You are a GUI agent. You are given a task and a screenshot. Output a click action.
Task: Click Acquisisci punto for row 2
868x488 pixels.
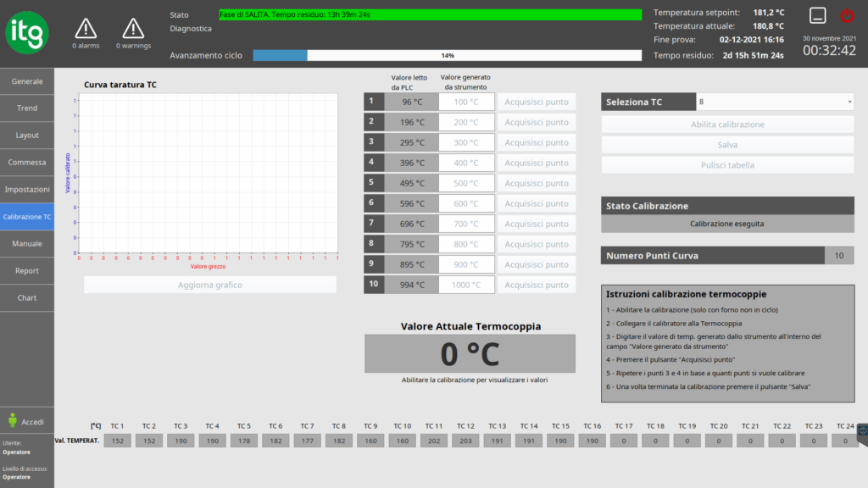(537, 122)
